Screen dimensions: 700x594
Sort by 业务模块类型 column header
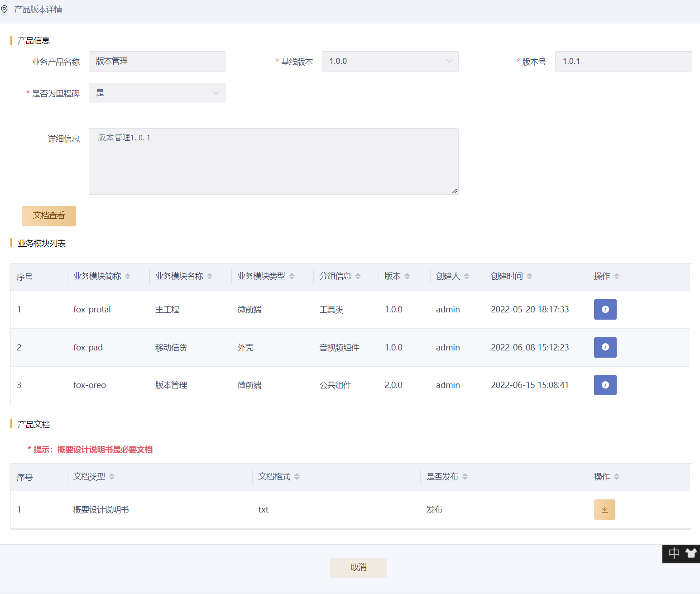point(292,276)
